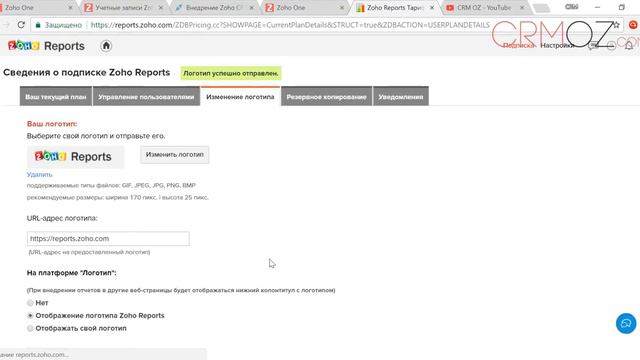Click the current logo preview thumbnail

(76, 157)
